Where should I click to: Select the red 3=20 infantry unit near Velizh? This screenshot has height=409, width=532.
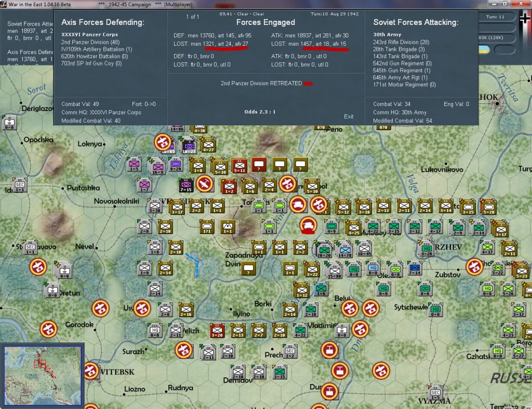tap(217, 331)
